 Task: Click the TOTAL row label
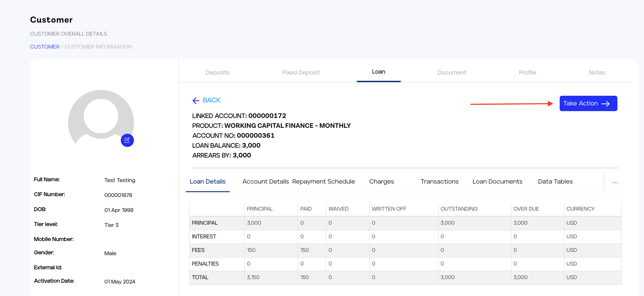(200, 277)
